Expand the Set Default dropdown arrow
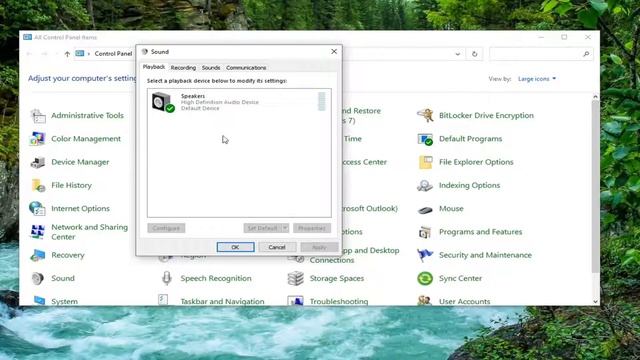640x360 pixels. click(285, 228)
